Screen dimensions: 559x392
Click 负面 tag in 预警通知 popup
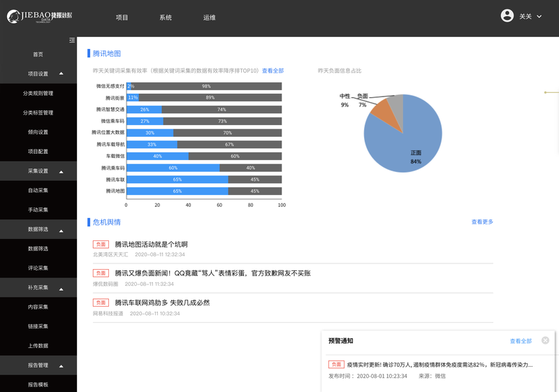tap(336, 364)
